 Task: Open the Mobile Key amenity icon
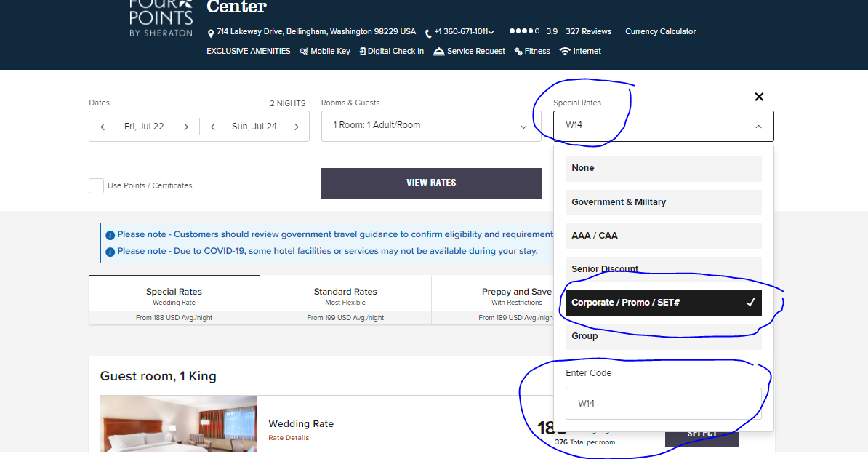(303, 52)
